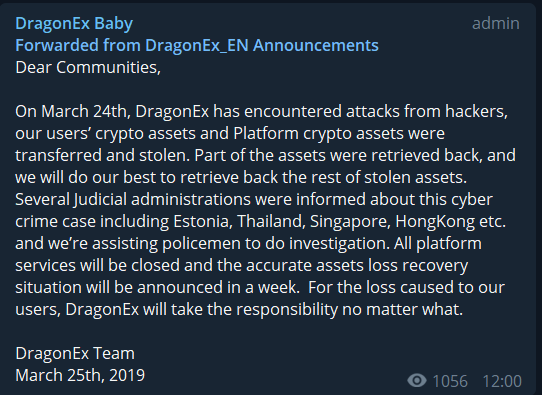Click the March 25th, 2019 date line

coord(80,375)
